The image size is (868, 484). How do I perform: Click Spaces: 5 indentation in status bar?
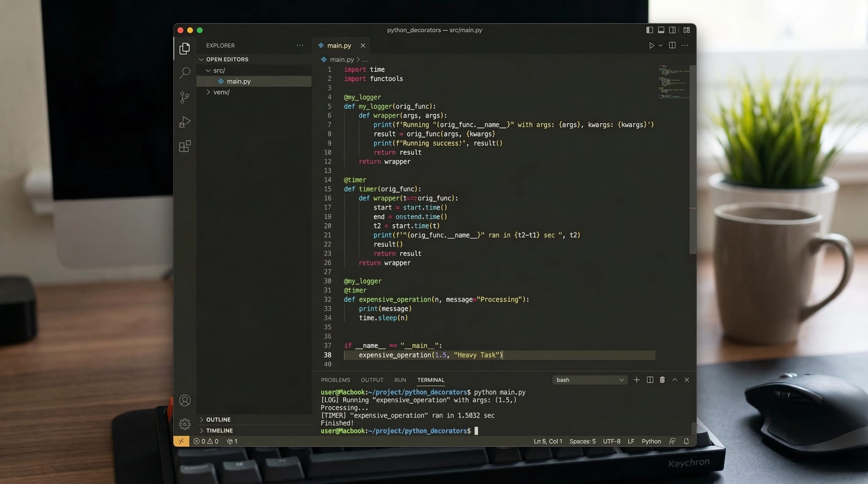[582, 441]
